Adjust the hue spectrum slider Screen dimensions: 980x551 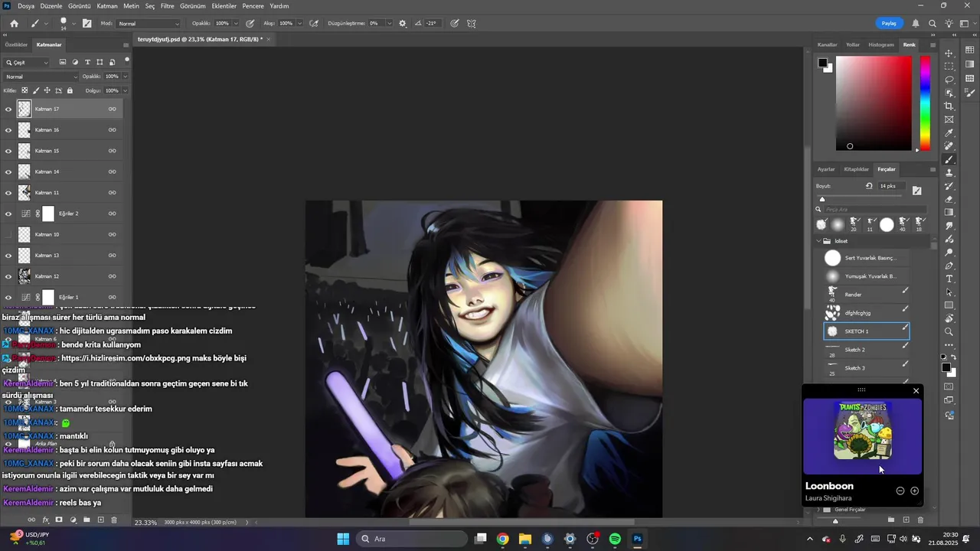click(x=925, y=103)
